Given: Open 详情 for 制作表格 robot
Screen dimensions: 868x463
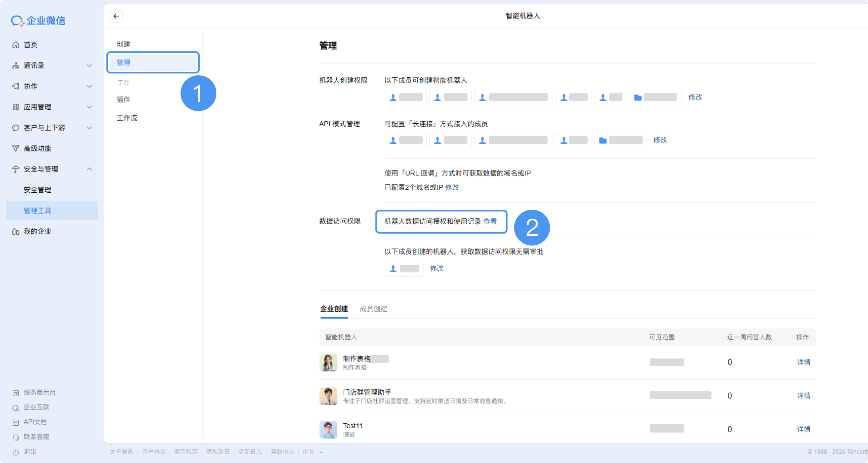Looking at the screenshot, I should [x=804, y=362].
